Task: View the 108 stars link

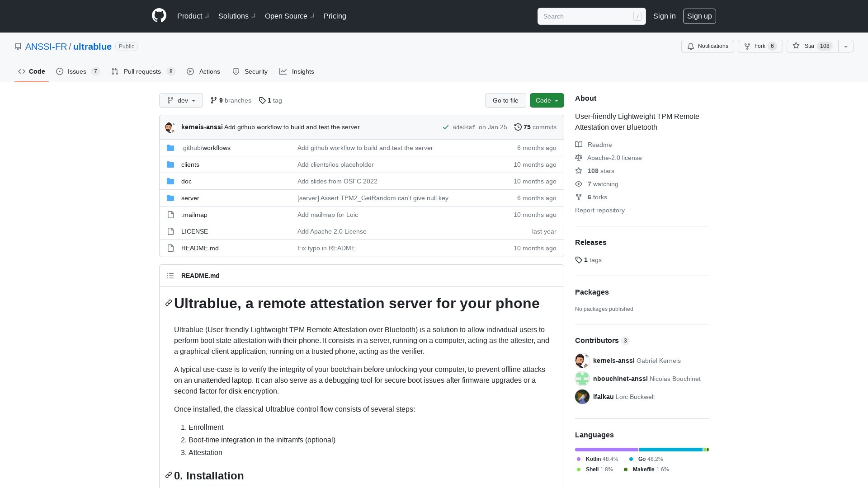Action: [594, 171]
